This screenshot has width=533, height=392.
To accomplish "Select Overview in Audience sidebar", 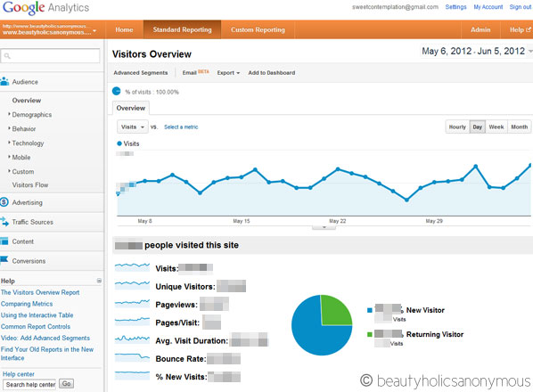I will pyautogui.click(x=27, y=100).
